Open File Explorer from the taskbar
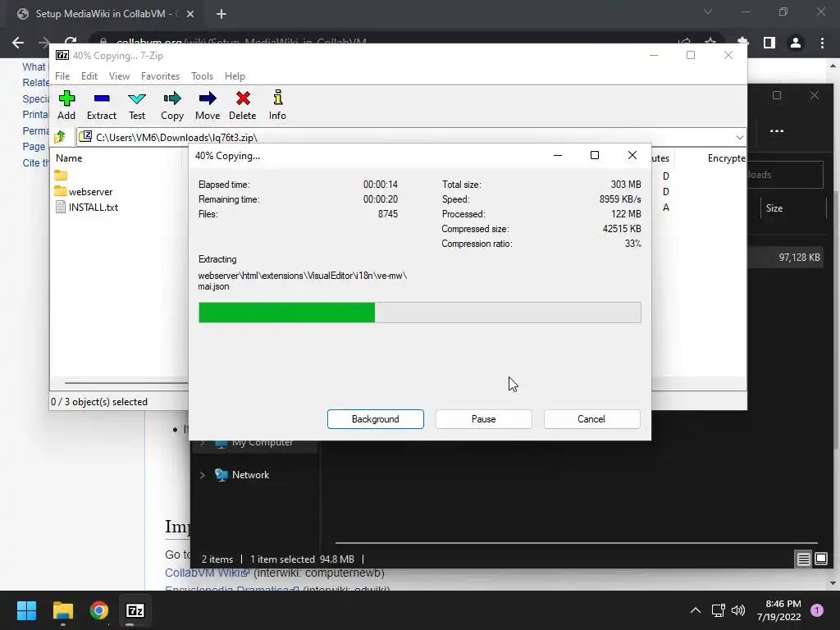Screen dimensions: 840x630 [62, 610]
